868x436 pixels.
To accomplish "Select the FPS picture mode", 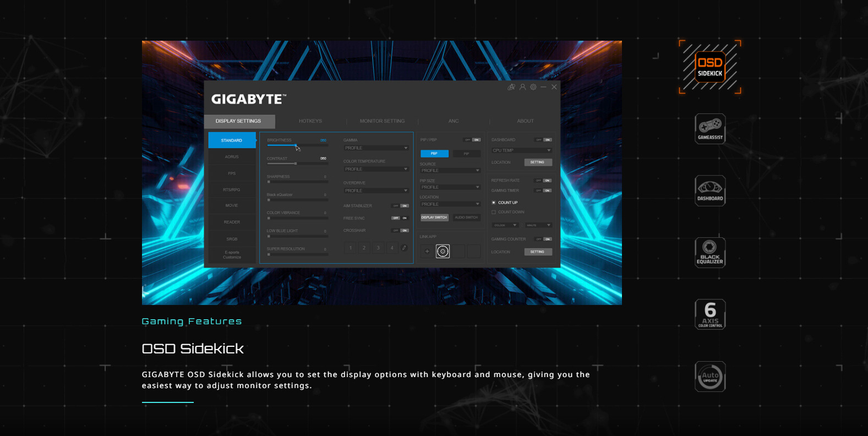I will coord(232,173).
